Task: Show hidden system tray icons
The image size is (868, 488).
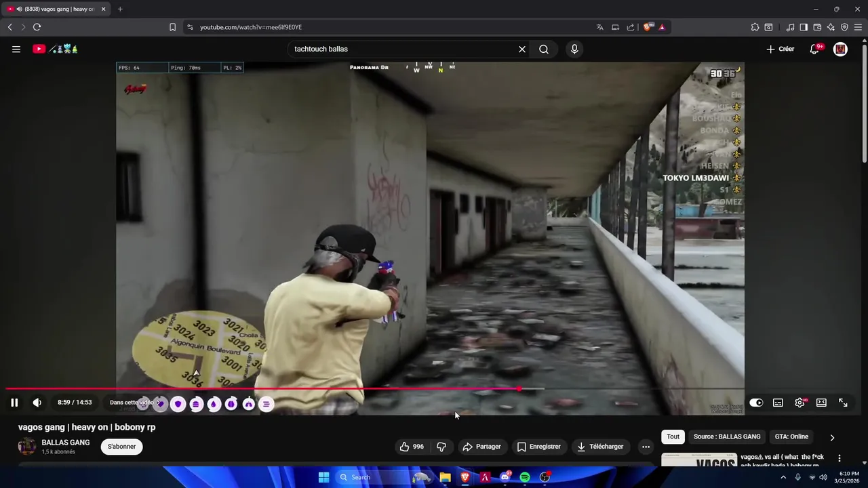Action: coord(783,477)
